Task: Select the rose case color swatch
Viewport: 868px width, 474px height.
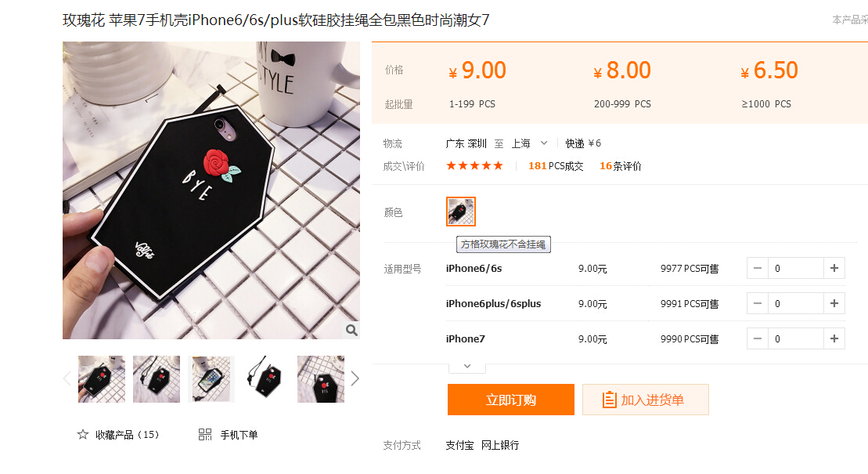Action: [x=461, y=212]
